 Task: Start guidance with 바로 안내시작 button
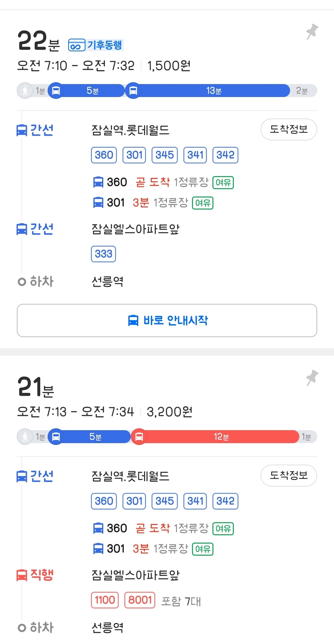(167, 320)
